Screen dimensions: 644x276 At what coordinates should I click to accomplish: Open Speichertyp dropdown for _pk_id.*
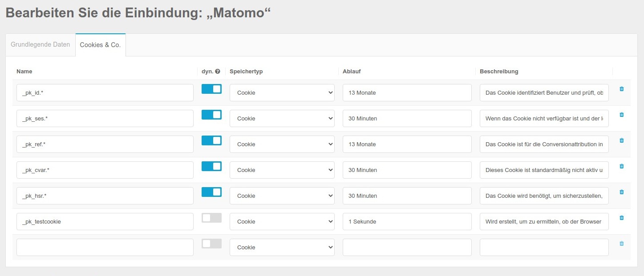click(282, 93)
